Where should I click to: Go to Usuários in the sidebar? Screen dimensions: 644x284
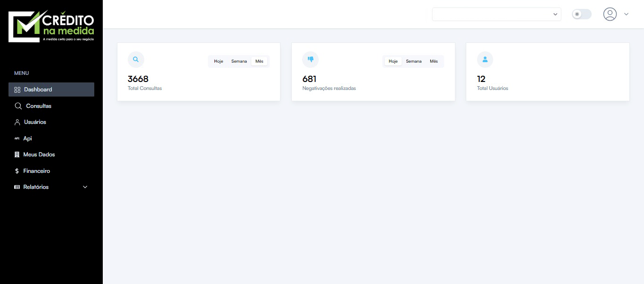[35, 122]
